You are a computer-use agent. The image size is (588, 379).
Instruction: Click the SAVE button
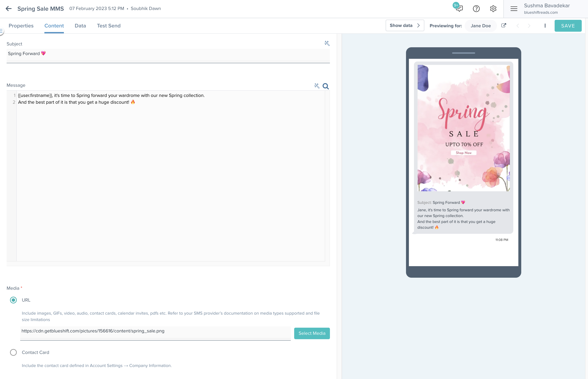tap(568, 26)
